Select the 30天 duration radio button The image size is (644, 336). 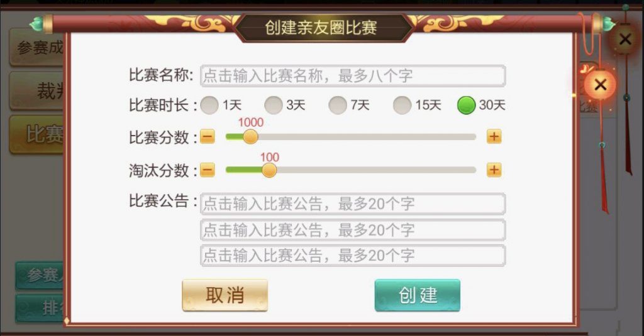pos(467,106)
